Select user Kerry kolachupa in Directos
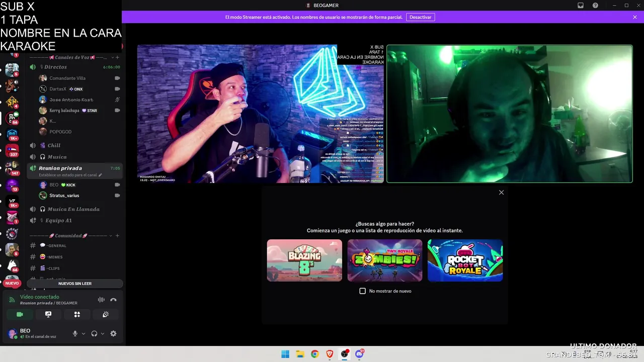Screen dimensions: 644x362 point(79,111)
